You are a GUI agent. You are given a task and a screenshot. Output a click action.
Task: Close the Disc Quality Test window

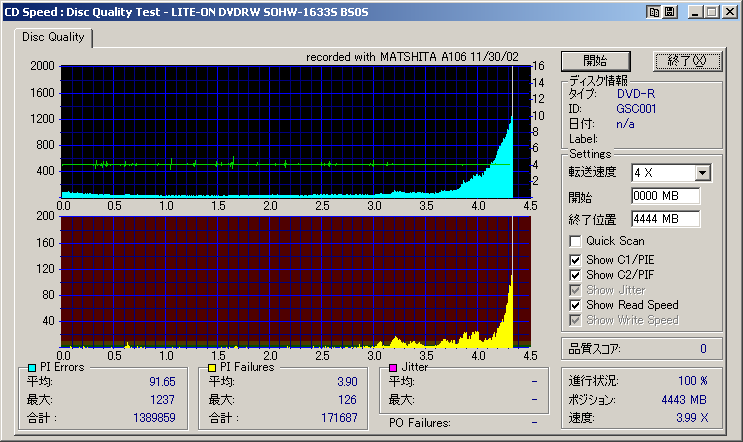[x=729, y=12]
